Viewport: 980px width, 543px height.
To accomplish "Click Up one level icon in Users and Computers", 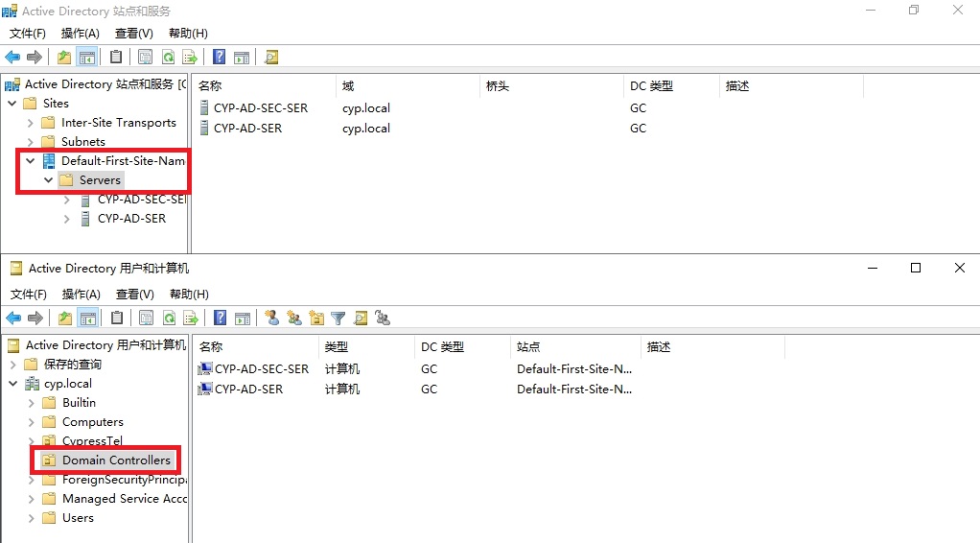I will click(x=65, y=319).
